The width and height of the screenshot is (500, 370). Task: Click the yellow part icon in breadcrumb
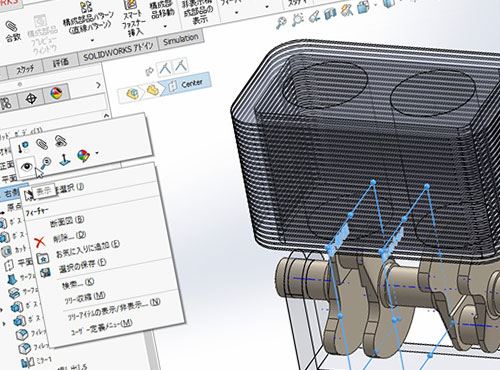152,90
